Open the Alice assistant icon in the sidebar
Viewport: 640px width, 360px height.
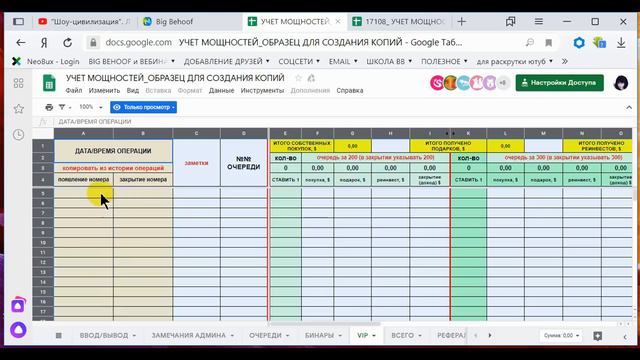pos(18,329)
